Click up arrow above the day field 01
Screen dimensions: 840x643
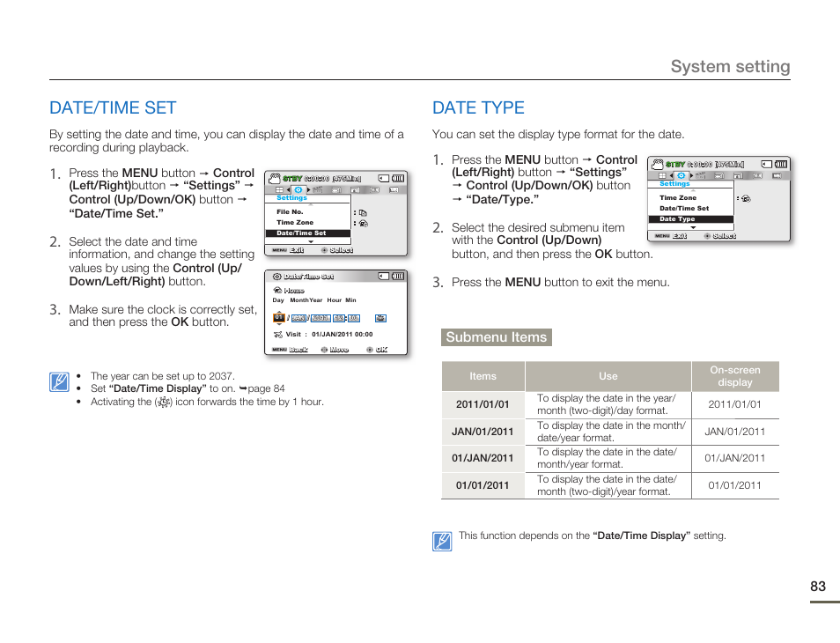[278, 313]
